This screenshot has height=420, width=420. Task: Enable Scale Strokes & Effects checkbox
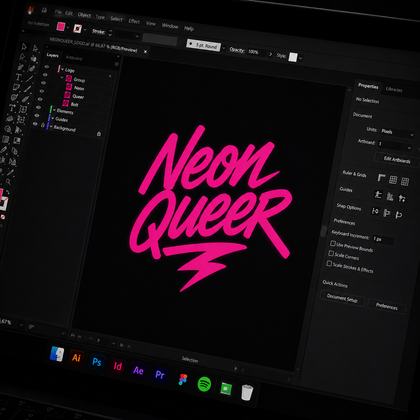(x=329, y=263)
